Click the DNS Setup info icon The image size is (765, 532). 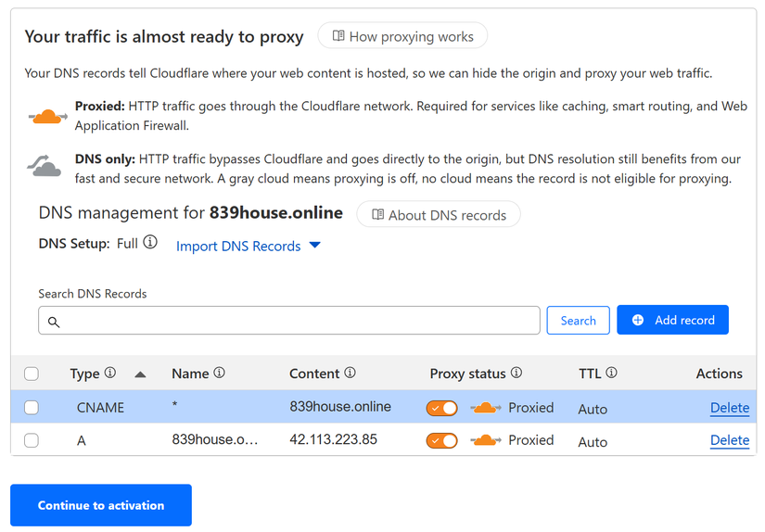150,243
